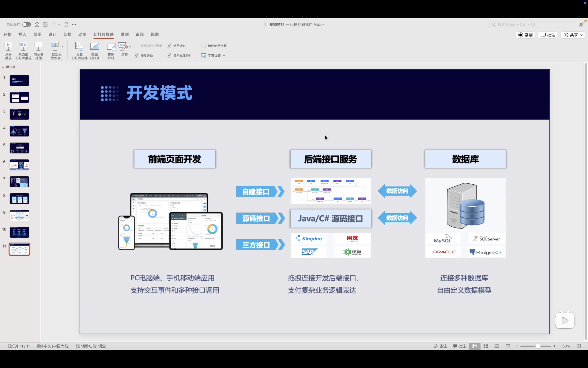Image resolution: width=588 pixels, height=368 pixels.
Task: Click the Undo arrow icon
Action: [54, 24]
